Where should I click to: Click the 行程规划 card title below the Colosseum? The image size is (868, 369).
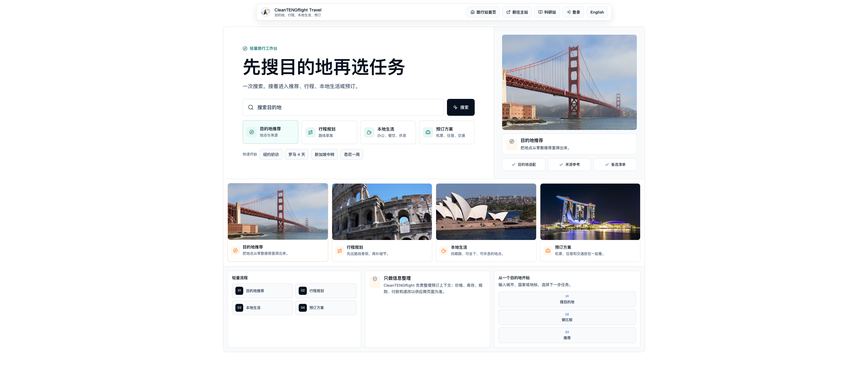click(355, 247)
